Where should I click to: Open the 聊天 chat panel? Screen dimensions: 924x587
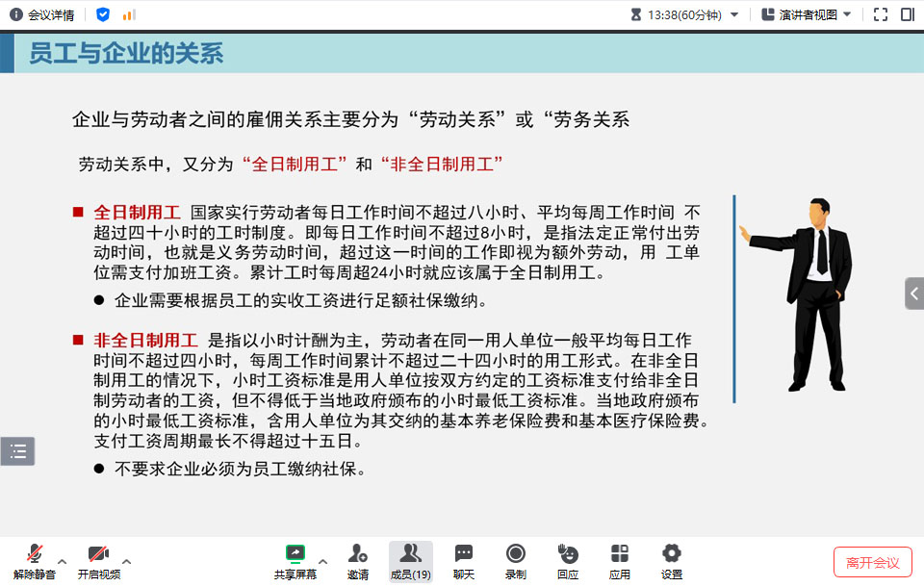(x=464, y=562)
